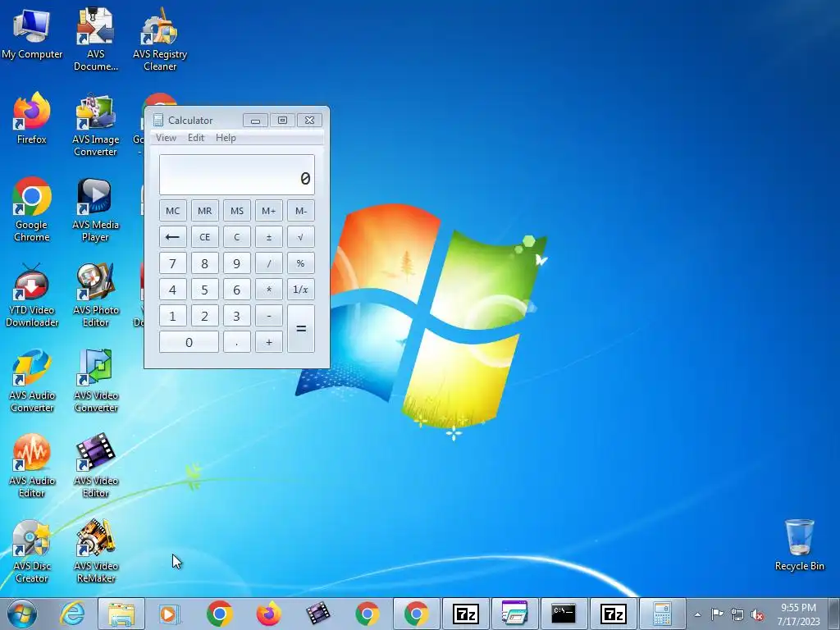Select the AVS Video Converter shortcut
This screenshot has width=840, height=630.
tap(95, 381)
